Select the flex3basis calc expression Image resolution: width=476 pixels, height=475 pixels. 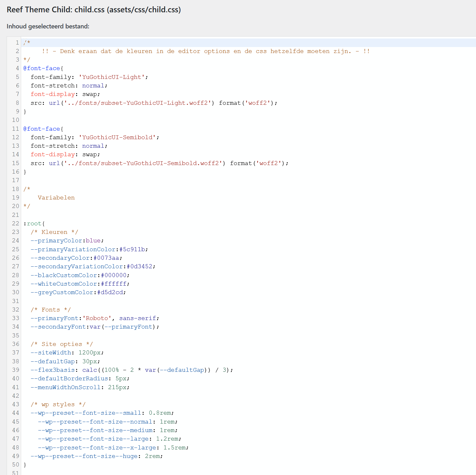pos(156,370)
